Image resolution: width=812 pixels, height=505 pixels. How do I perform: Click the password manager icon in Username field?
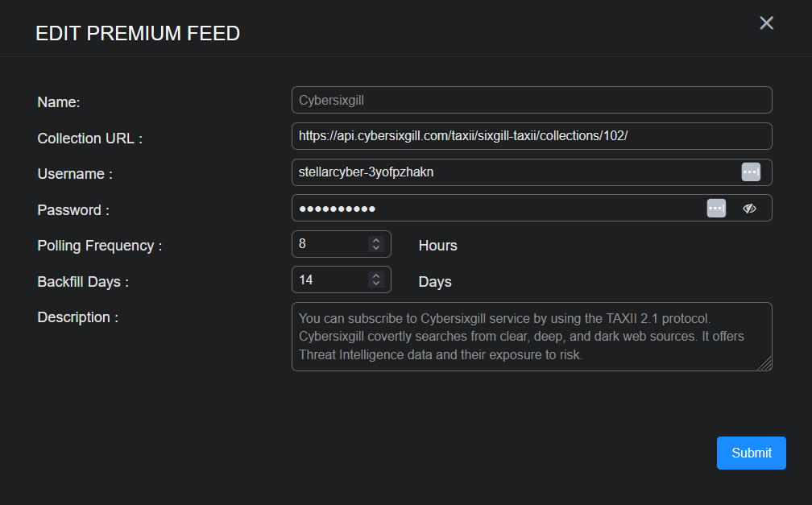(750, 172)
